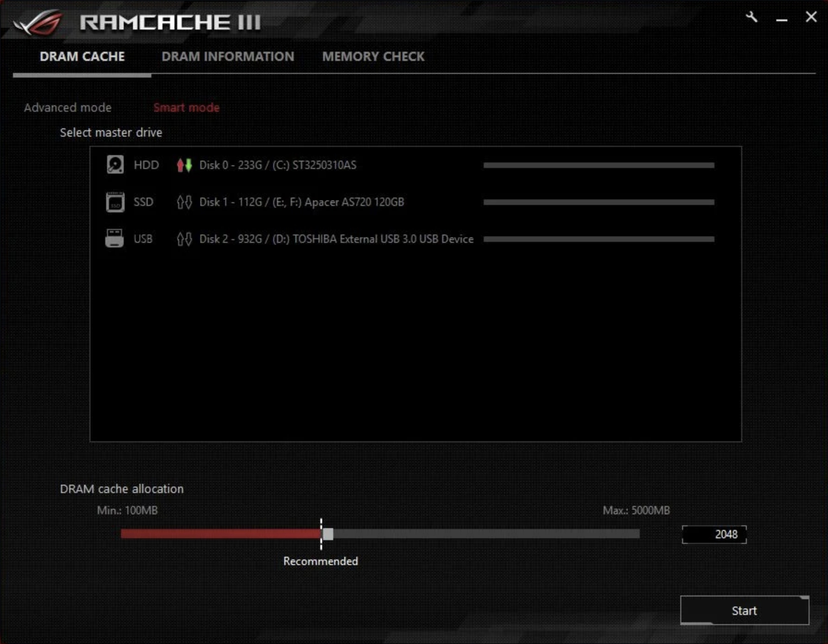Image resolution: width=828 pixels, height=644 pixels.
Task: Open the MEMORY CHECK tab
Action: [373, 56]
